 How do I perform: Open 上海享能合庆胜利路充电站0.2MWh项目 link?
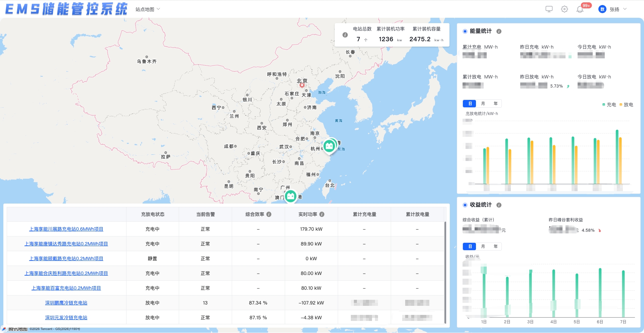(66, 273)
